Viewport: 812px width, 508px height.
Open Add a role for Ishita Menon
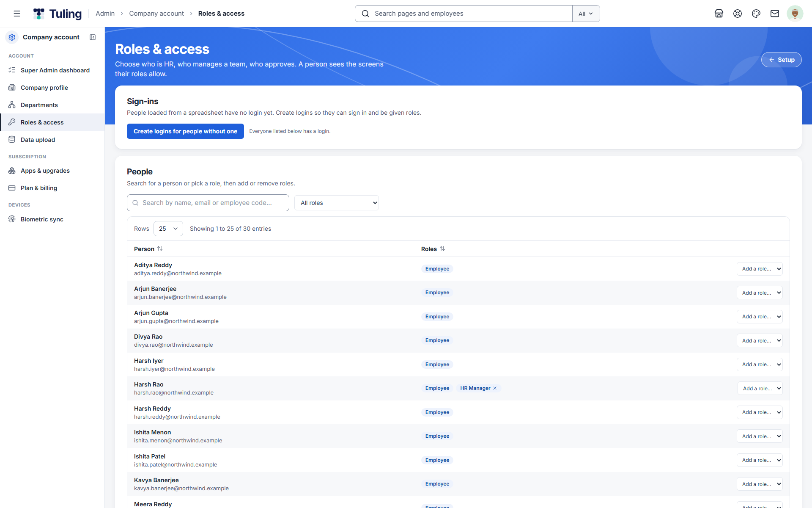760,436
